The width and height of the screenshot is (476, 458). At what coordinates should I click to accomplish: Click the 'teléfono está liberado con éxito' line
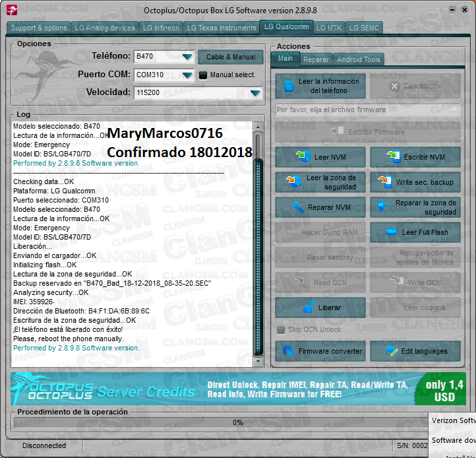68,329
